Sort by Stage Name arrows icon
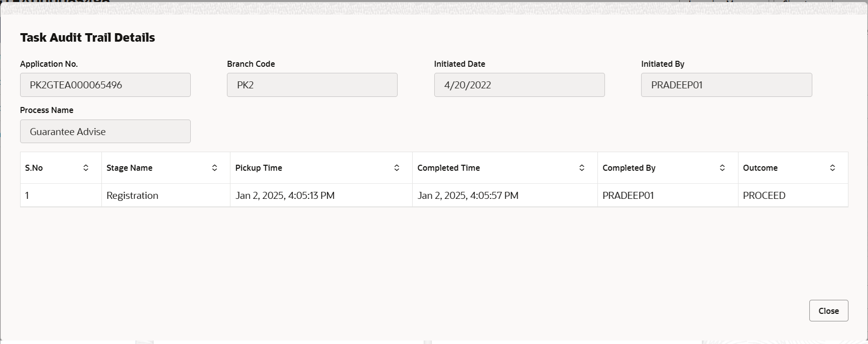 (214, 168)
